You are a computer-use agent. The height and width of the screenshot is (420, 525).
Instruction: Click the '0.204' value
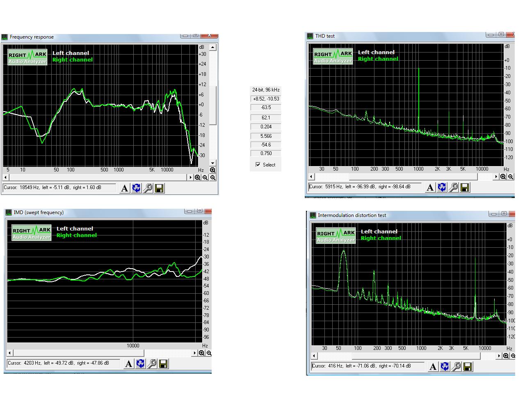click(x=266, y=127)
